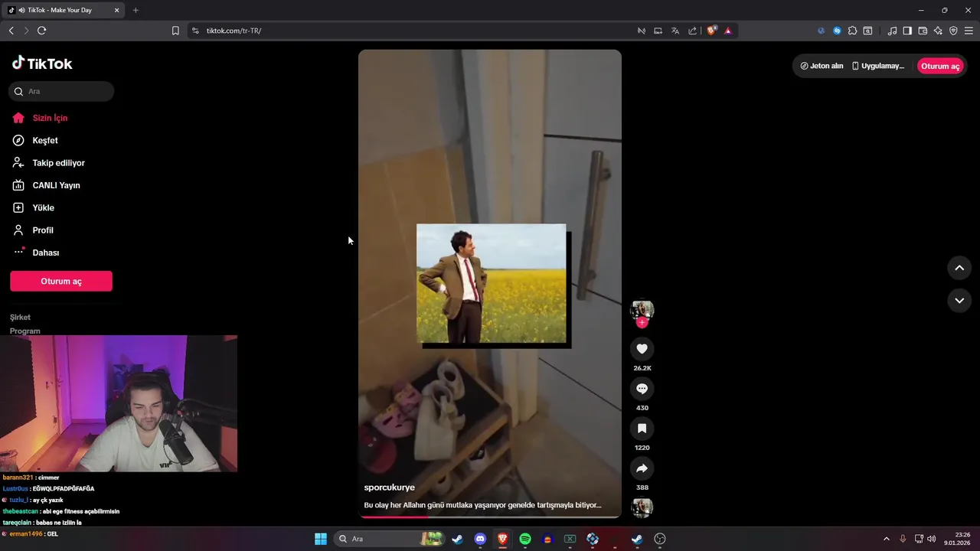Image resolution: width=980 pixels, height=551 pixels.
Task: Click Uygulamayı indir button
Action: (878, 66)
